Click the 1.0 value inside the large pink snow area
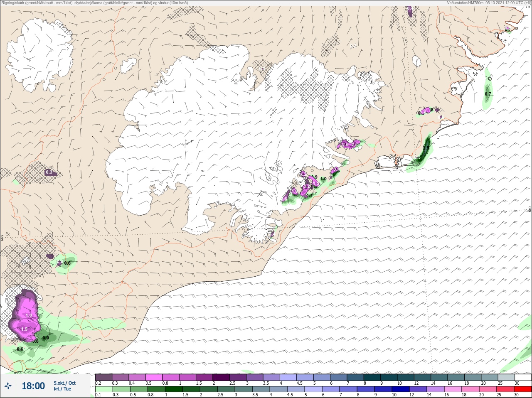532x398 pixels. (x=29, y=315)
